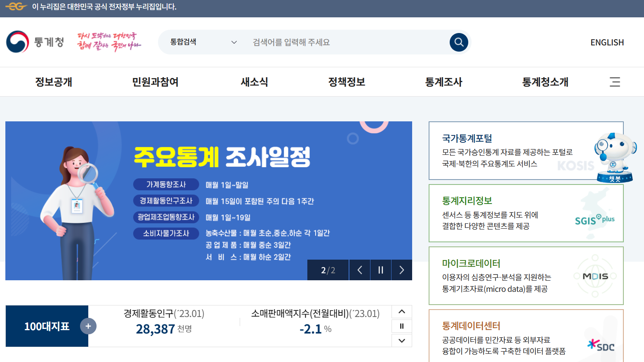This screenshot has height=362, width=644.
Task: Click the up chevron on indicator panel
Action: [401, 312]
